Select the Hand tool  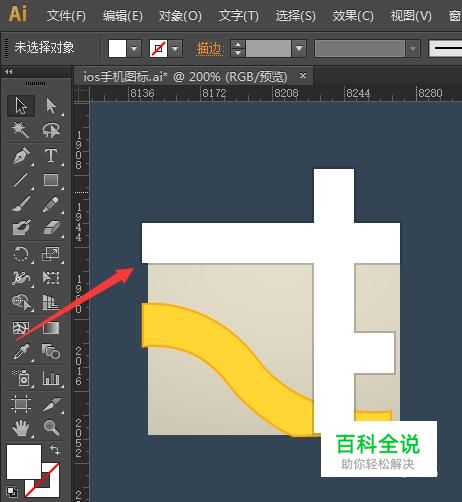point(21,427)
